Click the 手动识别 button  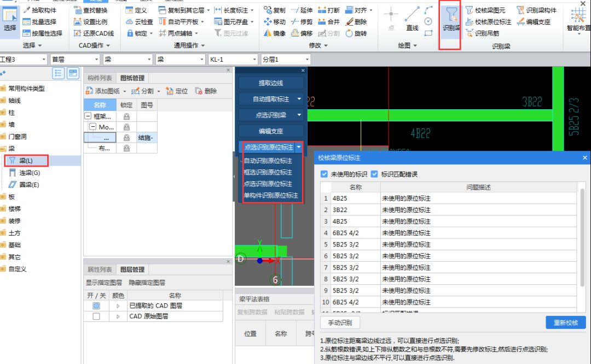pyautogui.click(x=340, y=322)
